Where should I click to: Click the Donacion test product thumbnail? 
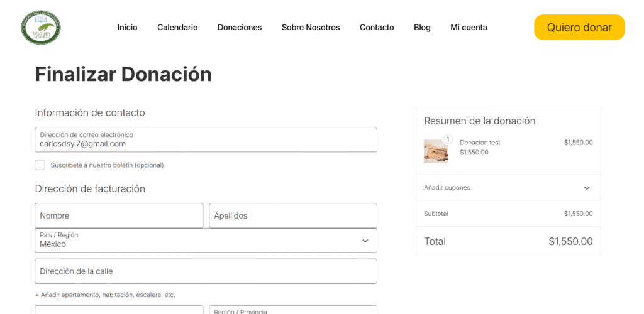click(x=435, y=151)
